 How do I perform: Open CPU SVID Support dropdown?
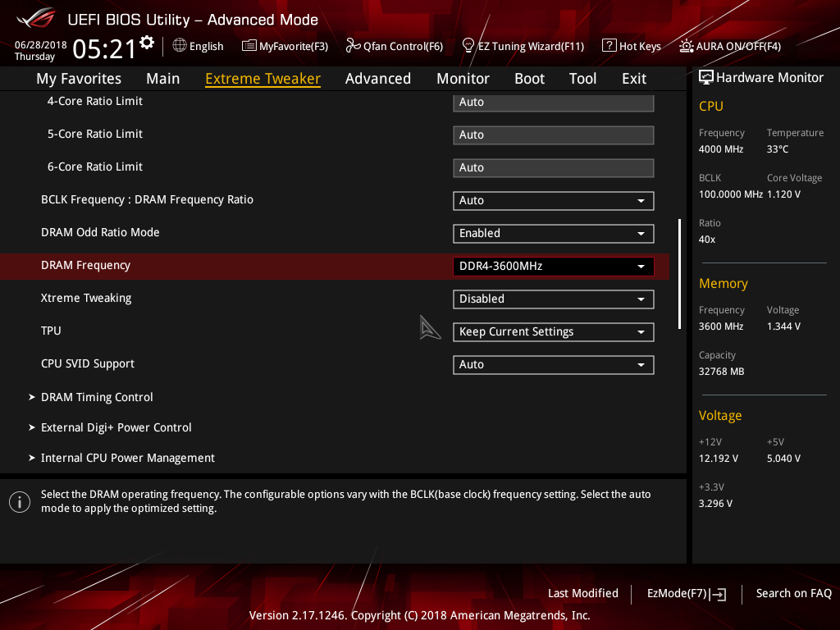pyautogui.click(x=554, y=365)
